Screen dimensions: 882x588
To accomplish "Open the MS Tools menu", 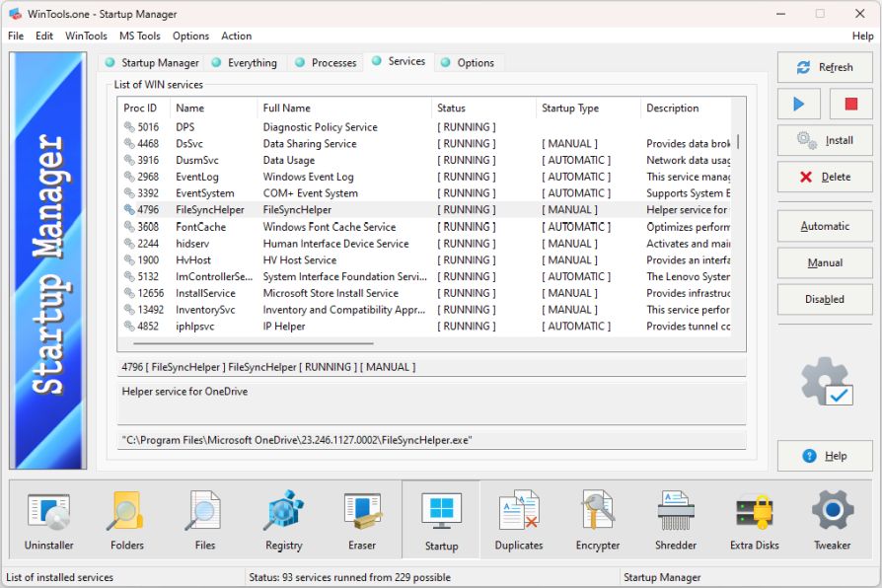I will click(139, 37).
